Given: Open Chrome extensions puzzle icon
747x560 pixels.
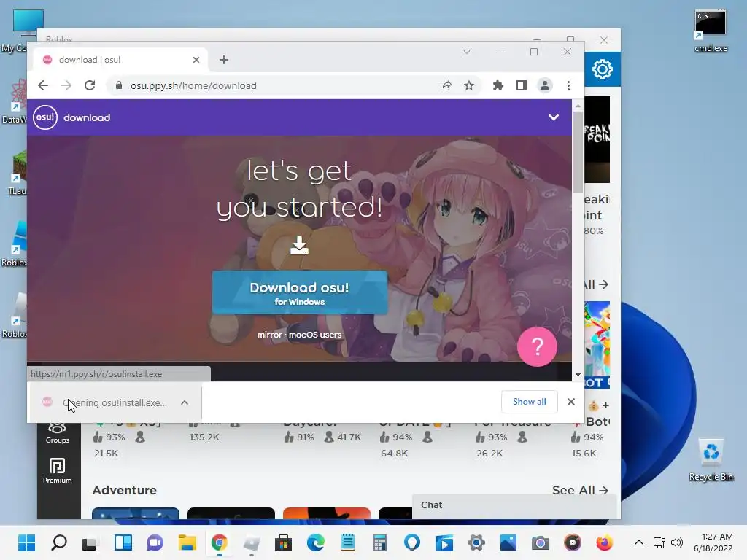Looking at the screenshot, I should pyautogui.click(x=498, y=86).
